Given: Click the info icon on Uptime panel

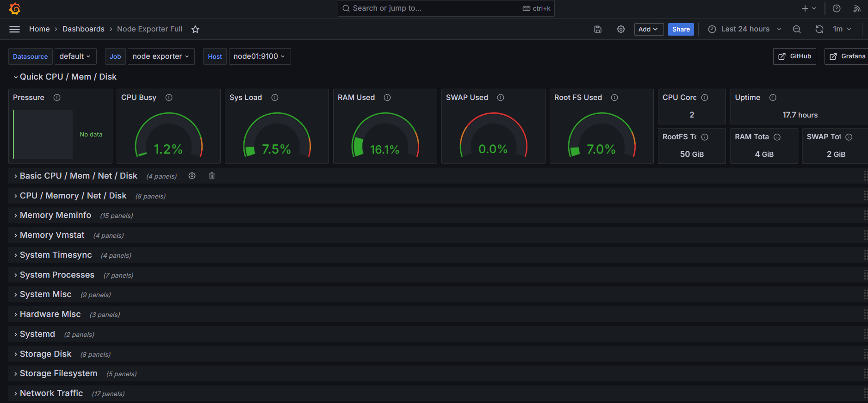Looking at the screenshot, I should click(773, 98).
